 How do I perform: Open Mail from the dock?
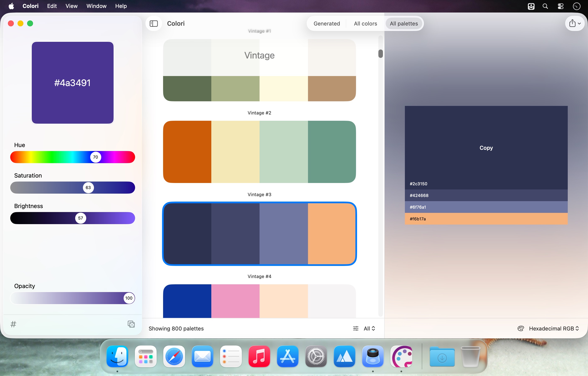[x=202, y=356]
